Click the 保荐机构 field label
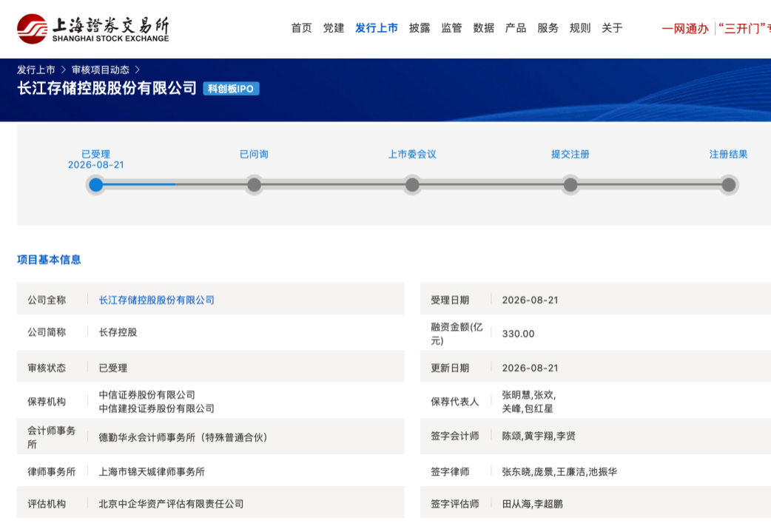This screenshot has width=771, height=532. pyautogui.click(x=47, y=402)
